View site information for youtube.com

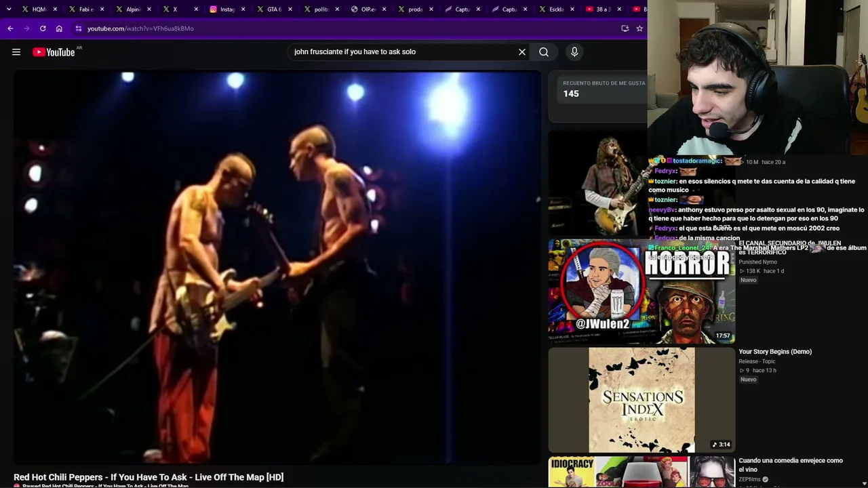79,28
